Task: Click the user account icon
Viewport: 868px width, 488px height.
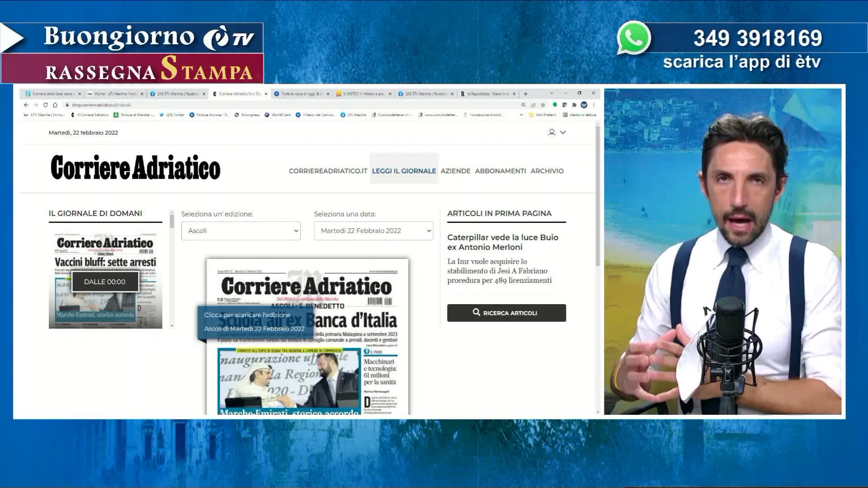Action: [552, 132]
